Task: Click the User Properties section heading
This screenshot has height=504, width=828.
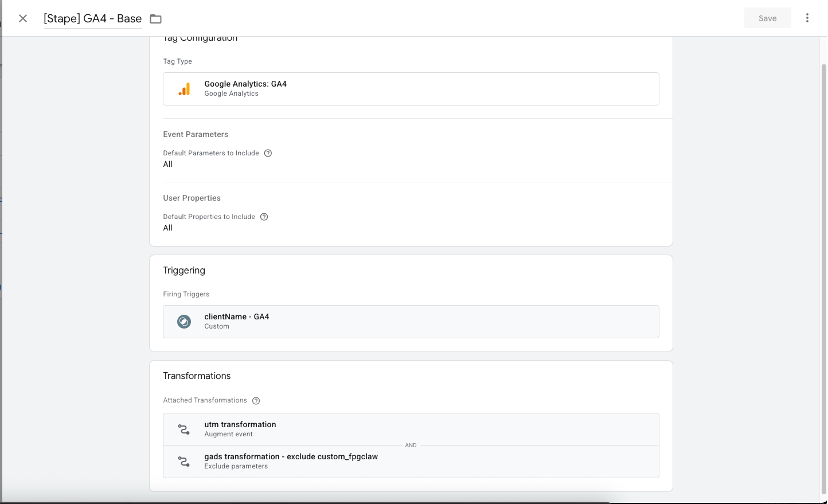Action: coord(192,198)
